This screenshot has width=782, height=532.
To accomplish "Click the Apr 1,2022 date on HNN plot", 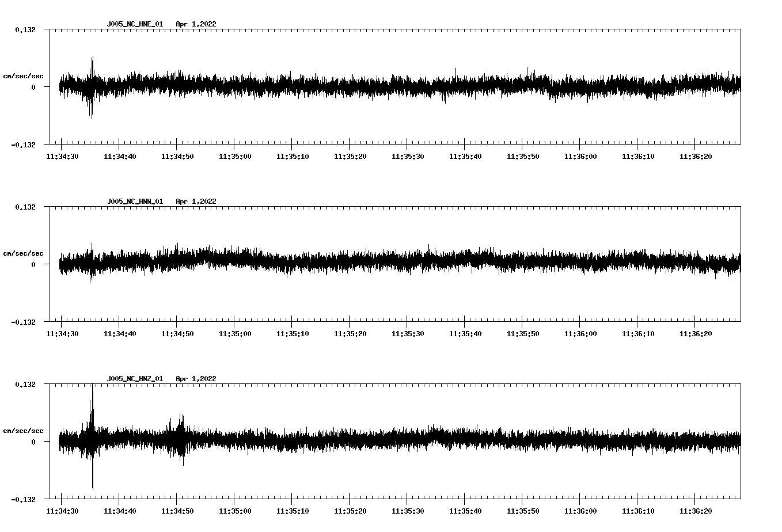I will click(x=196, y=202).
